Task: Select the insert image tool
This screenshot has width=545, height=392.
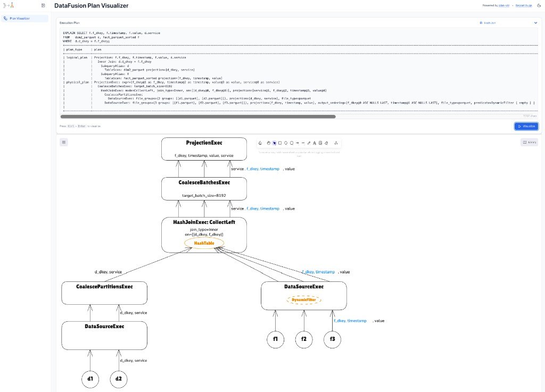Action: click(320, 143)
